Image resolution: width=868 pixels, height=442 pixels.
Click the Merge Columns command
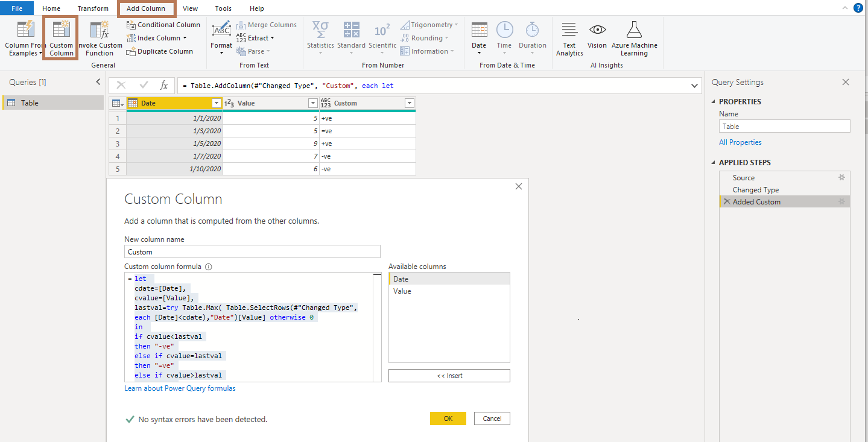pyautogui.click(x=266, y=25)
